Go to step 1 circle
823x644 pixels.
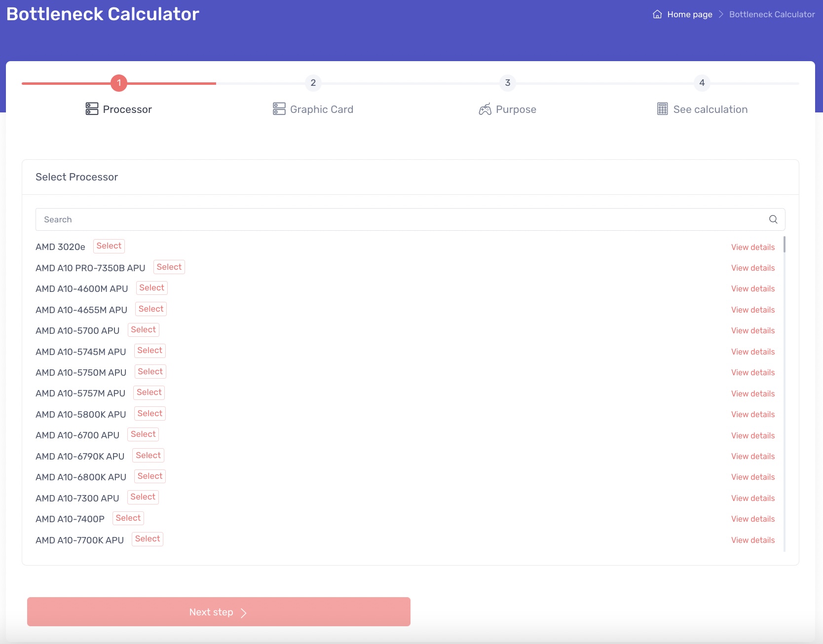click(119, 83)
